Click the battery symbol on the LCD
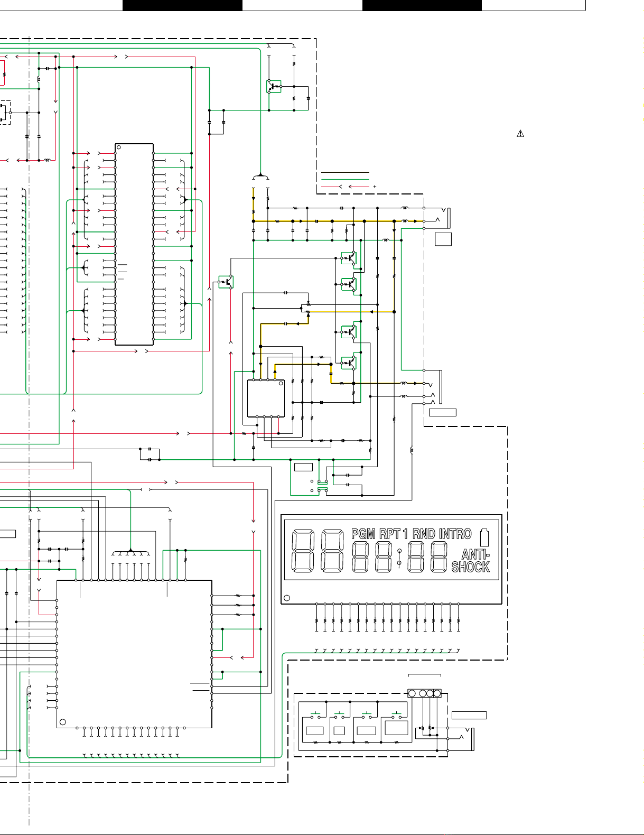 coord(484,537)
